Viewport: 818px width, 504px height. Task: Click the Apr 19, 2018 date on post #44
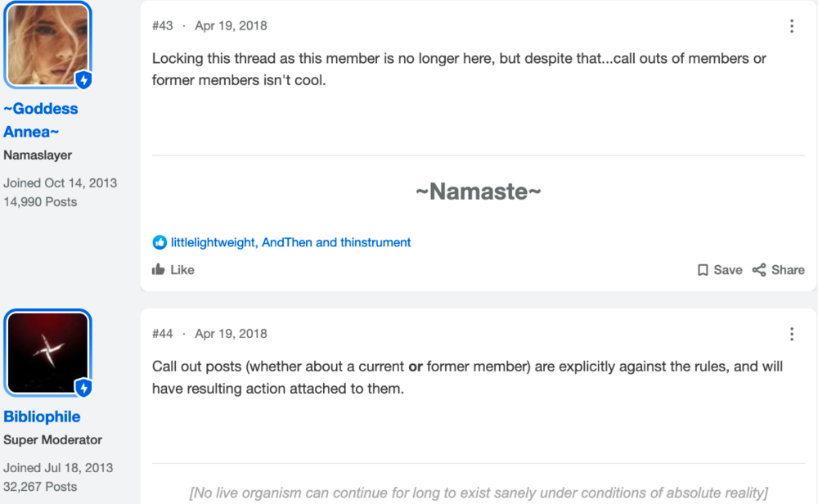pyautogui.click(x=231, y=333)
